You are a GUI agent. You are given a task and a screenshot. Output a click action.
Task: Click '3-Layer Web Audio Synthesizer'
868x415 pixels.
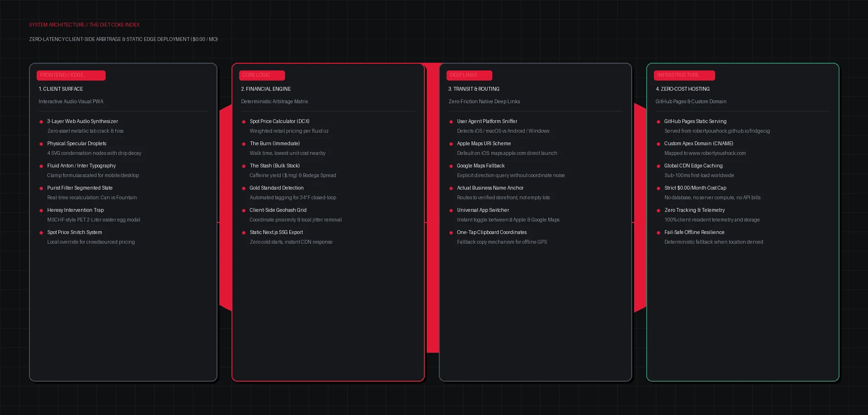(x=82, y=121)
